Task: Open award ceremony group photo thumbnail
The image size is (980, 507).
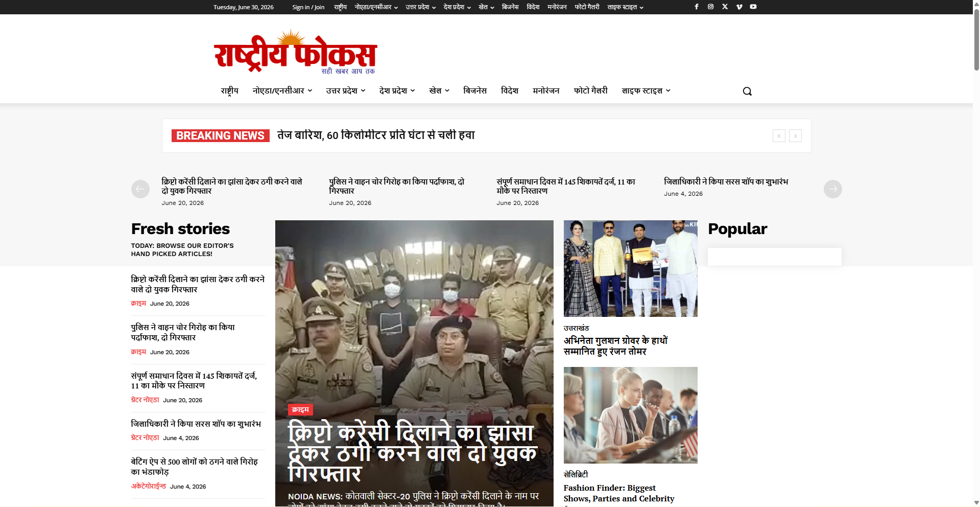Action: coord(631,268)
